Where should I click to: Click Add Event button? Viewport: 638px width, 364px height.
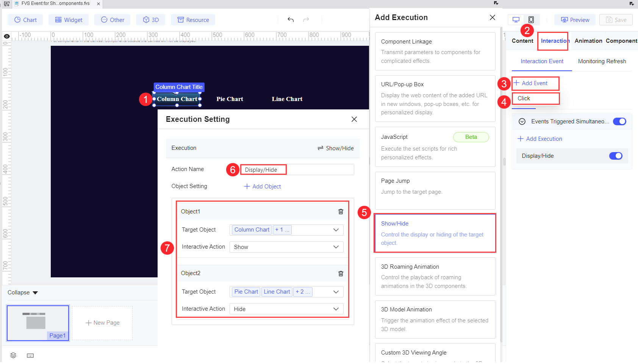[x=531, y=83]
